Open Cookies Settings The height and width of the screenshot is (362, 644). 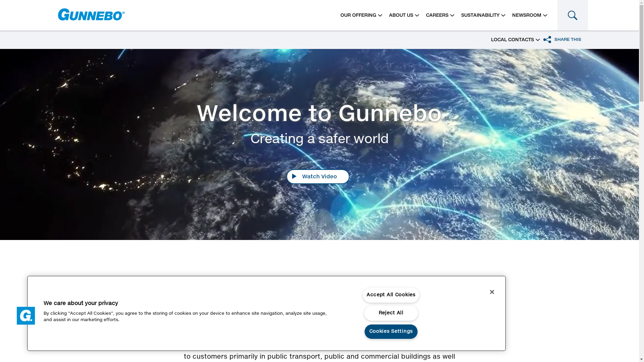pyautogui.click(x=391, y=331)
